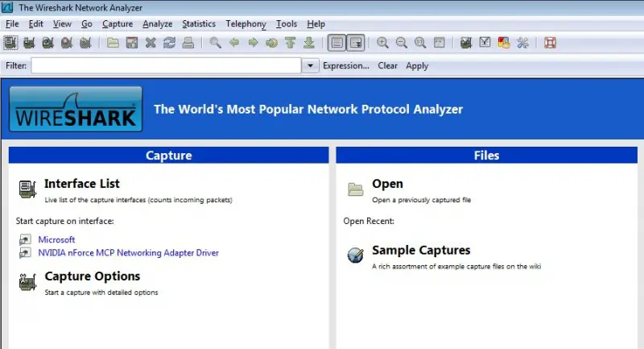Click the Expression... filter button
The width and height of the screenshot is (644, 349).
pos(346,66)
